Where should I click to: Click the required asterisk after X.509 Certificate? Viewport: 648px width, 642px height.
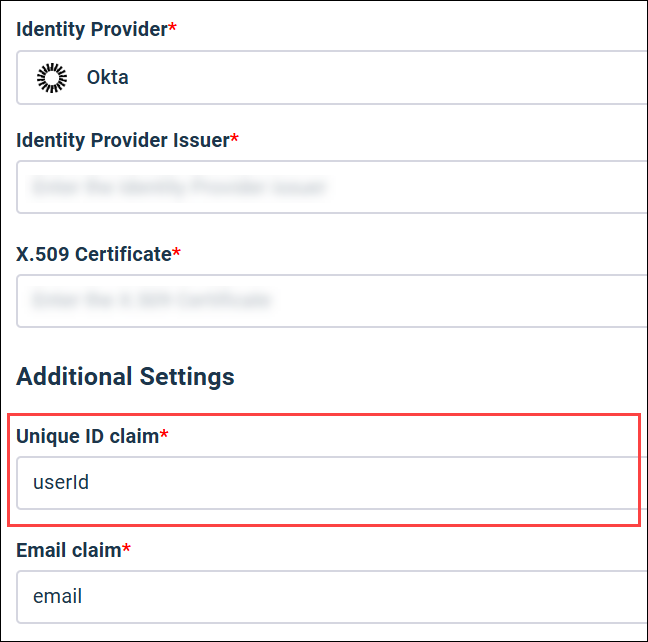177,254
